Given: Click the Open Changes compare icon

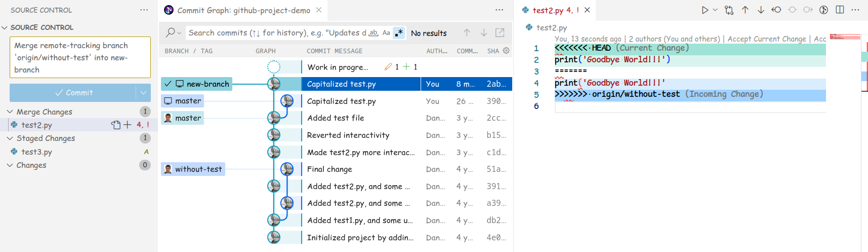Looking at the screenshot, I should point(729,10).
